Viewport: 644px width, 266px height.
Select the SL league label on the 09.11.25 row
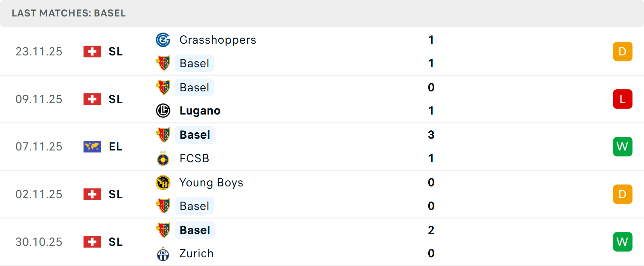pyautogui.click(x=115, y=99)
